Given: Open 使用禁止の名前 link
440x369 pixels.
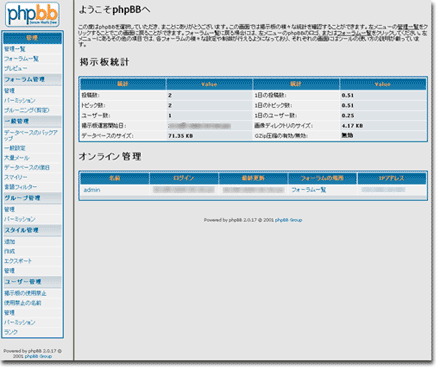Looking at the screenshot, I should (23, 303).
